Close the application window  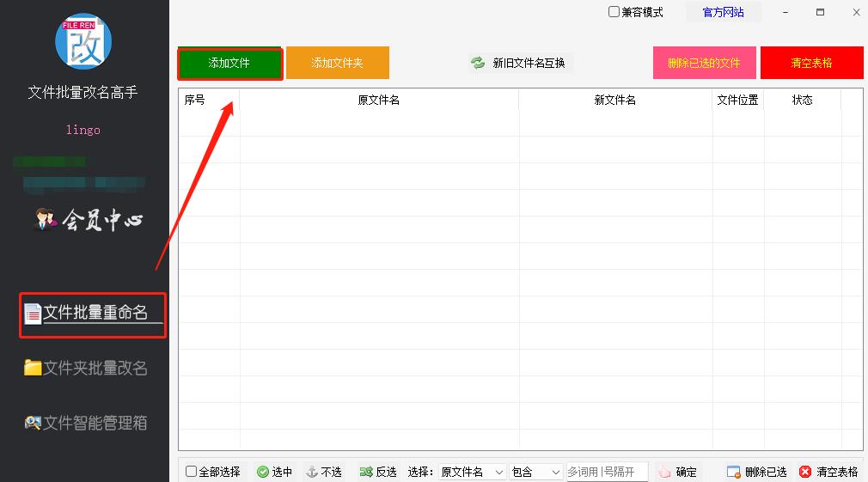pos(856,12)
